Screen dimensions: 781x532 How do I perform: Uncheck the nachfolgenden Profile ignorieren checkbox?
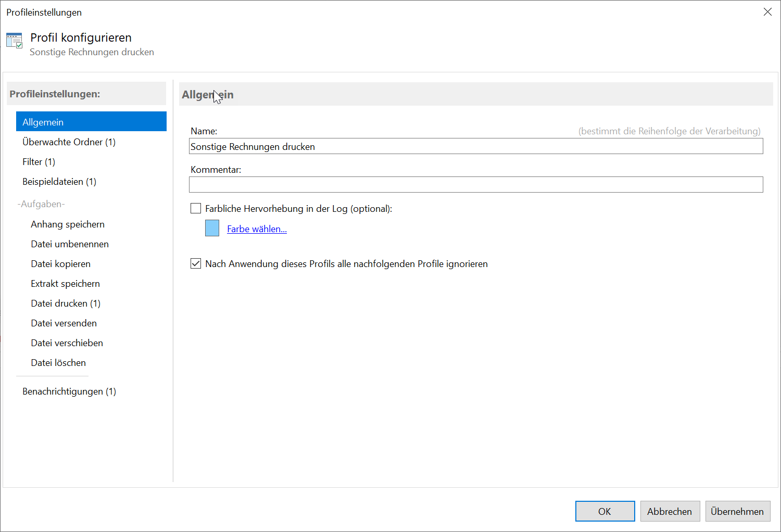pyautogui.click(x=196, y=264)
